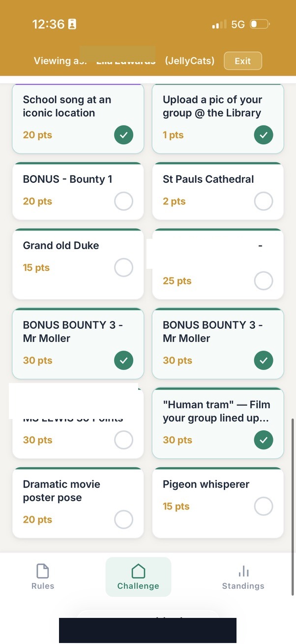Mark St Pauls Cathedral challenge as complete
Viewport: 296px width, 644px height.
tap(264, 201)
